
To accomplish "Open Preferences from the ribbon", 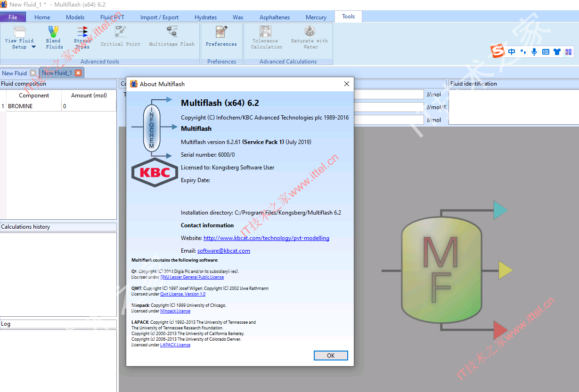I will [221, 36].
